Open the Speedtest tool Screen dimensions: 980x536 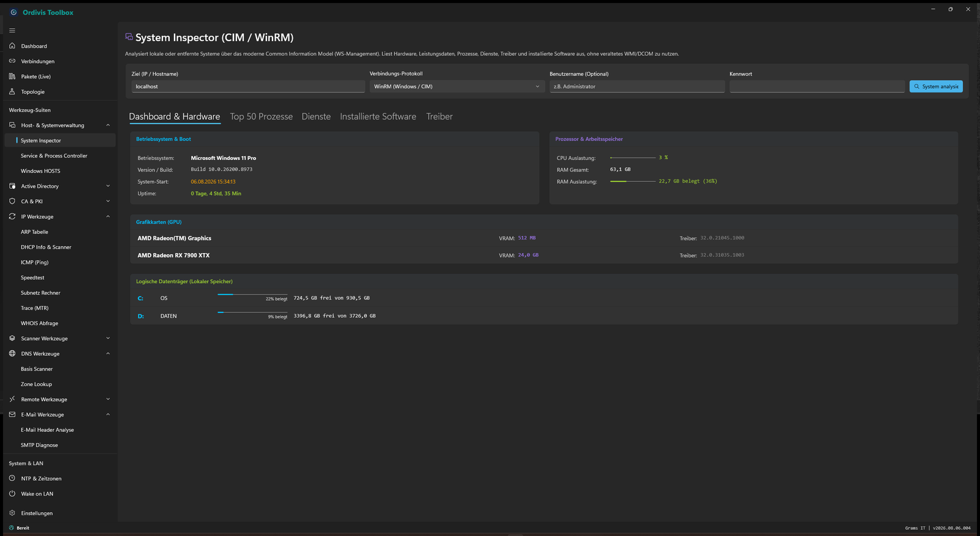pyautogui.click(x=60, y=277)
